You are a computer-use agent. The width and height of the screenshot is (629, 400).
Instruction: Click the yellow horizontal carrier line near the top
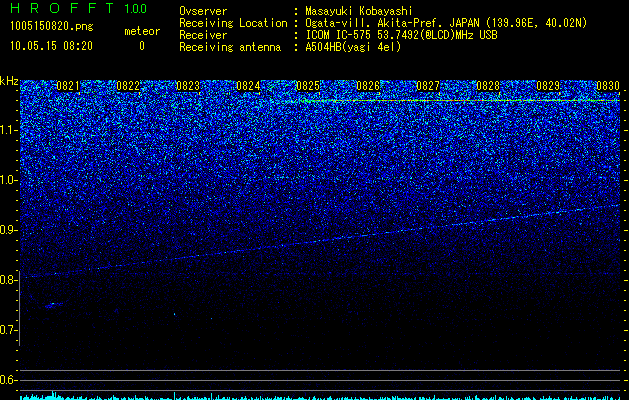(461, 100)
